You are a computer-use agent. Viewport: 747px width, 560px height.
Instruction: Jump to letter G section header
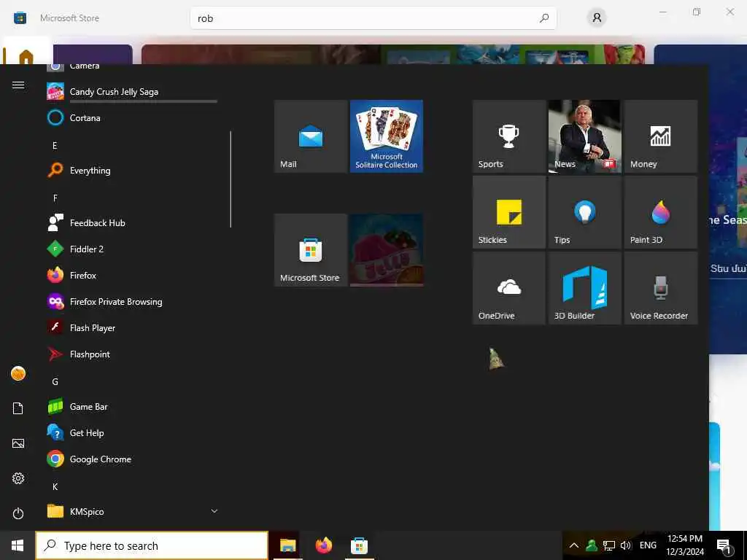point(55,381)
